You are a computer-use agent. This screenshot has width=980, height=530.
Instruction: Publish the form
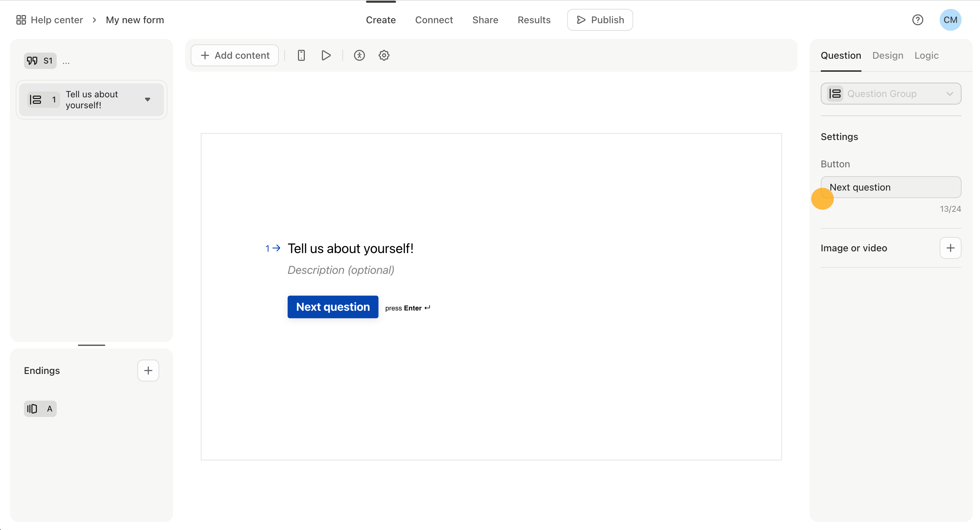[x=600, y=20]
